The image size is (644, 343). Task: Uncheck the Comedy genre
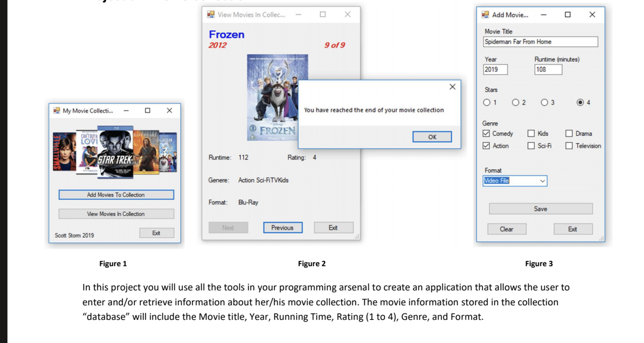click(486, 133)
